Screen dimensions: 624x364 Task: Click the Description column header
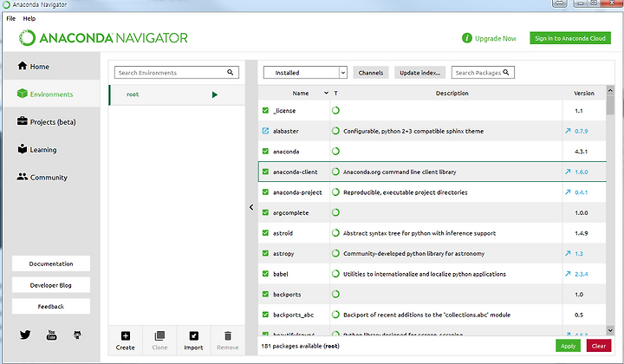pyautogui.click(x=452, y=93)
